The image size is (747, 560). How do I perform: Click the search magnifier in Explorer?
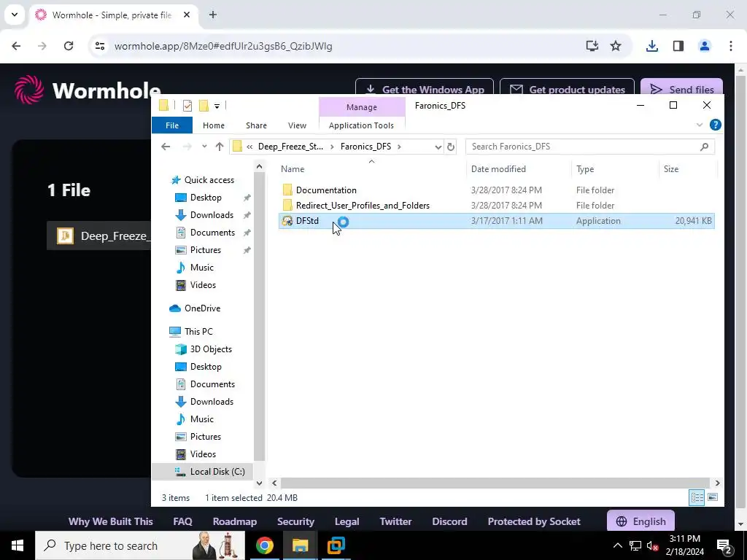704,147
